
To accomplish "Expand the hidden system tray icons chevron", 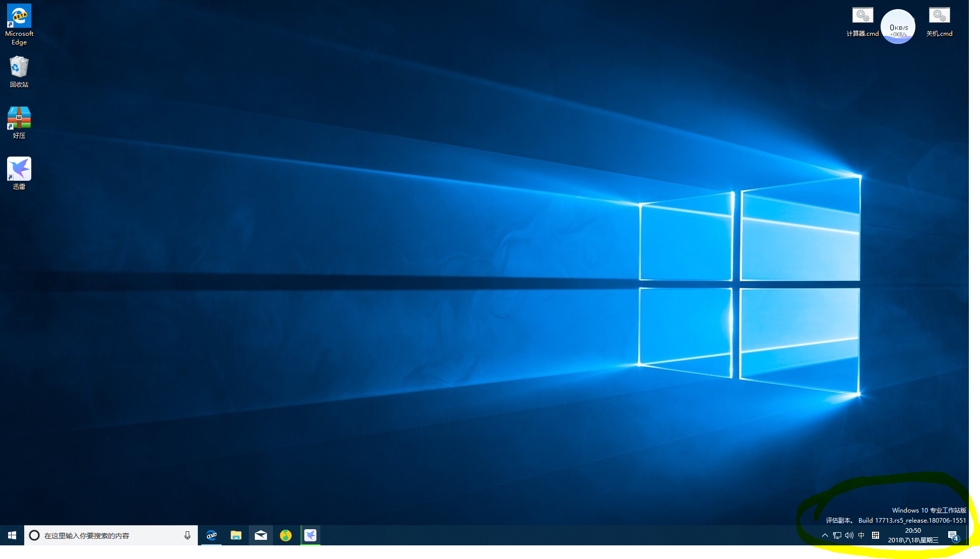I will click(825, 535).
